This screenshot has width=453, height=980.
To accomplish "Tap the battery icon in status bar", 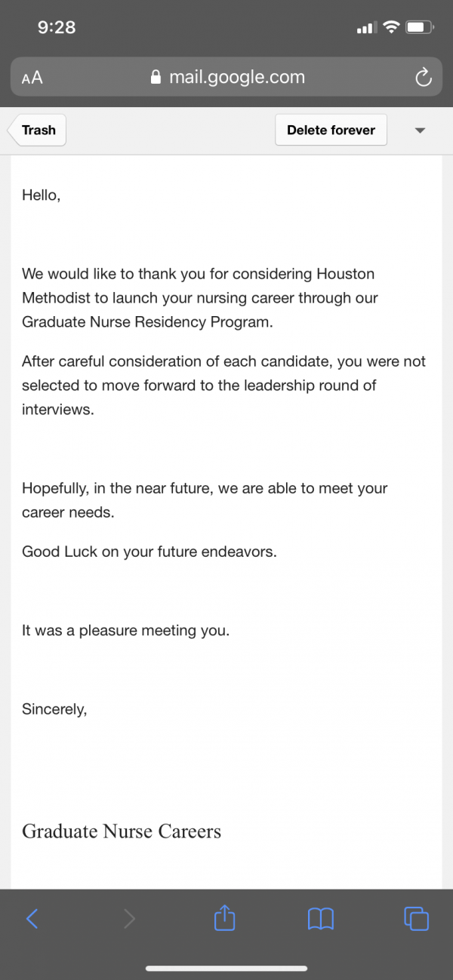I will point(418,28).
